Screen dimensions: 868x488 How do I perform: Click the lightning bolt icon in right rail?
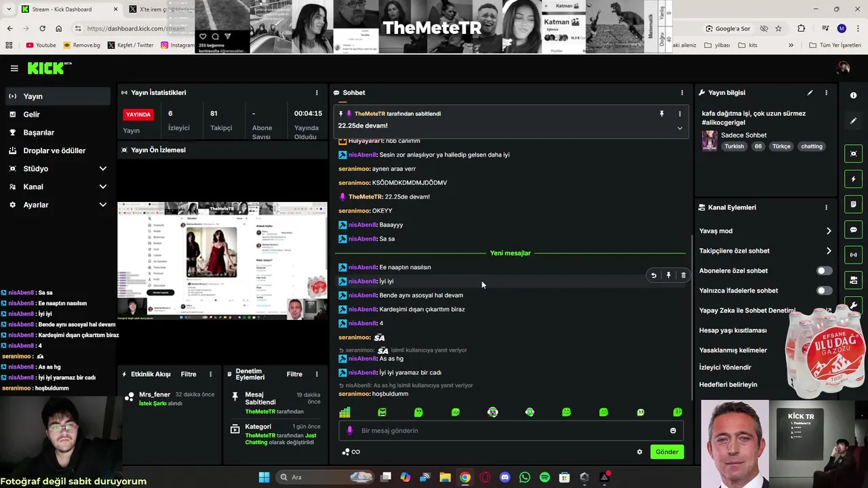(853, 179)
